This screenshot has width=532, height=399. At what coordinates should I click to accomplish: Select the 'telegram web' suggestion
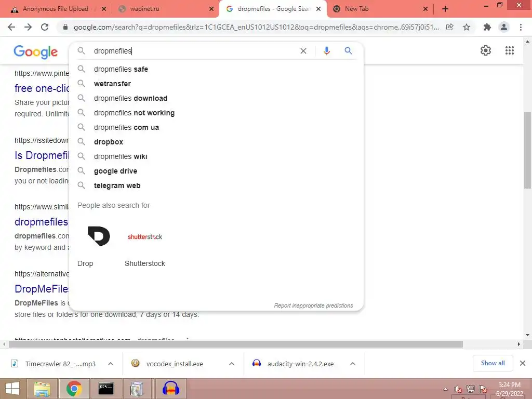click(x=216, y=186)
